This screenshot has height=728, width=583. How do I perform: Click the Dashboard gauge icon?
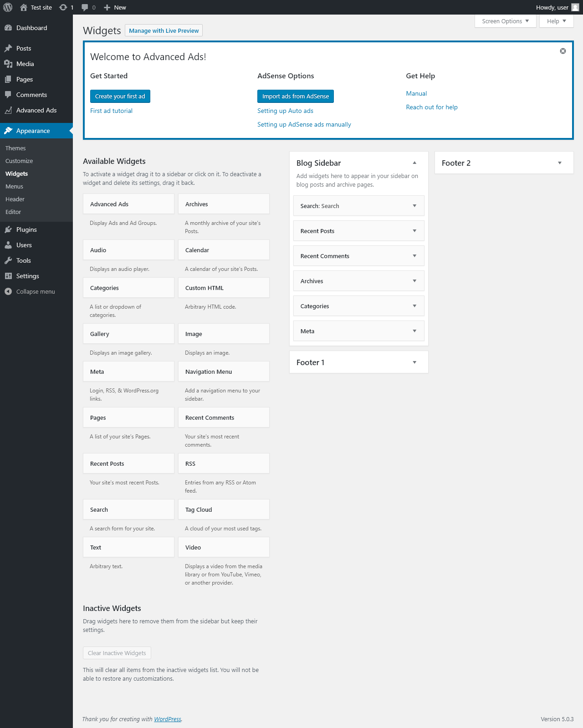[8, 28]
